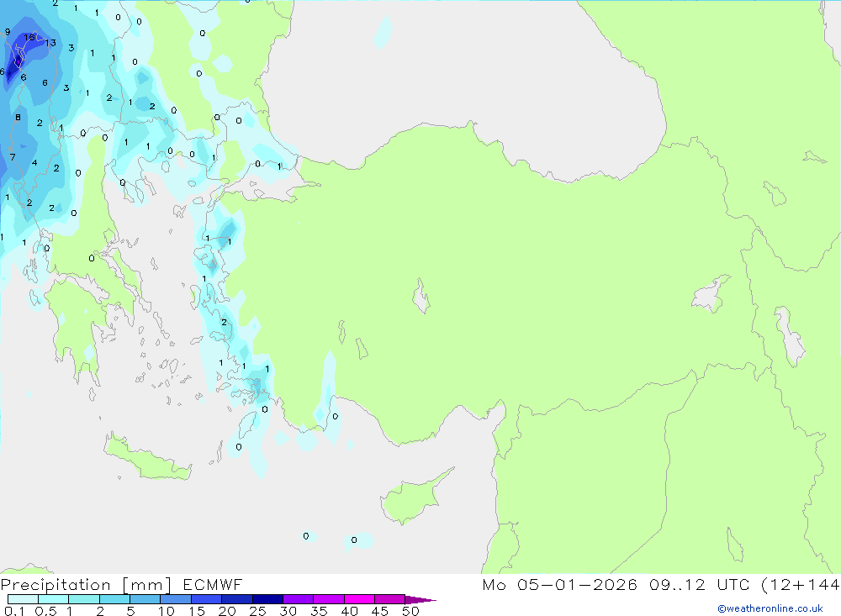Click the legend label '40'

(x=349, y=611)
